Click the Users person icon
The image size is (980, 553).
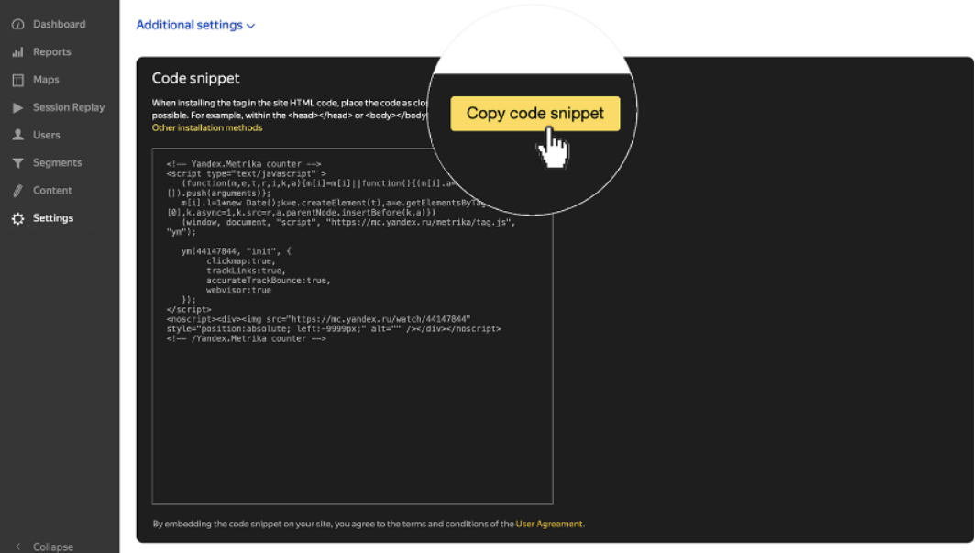click(18, 135)
